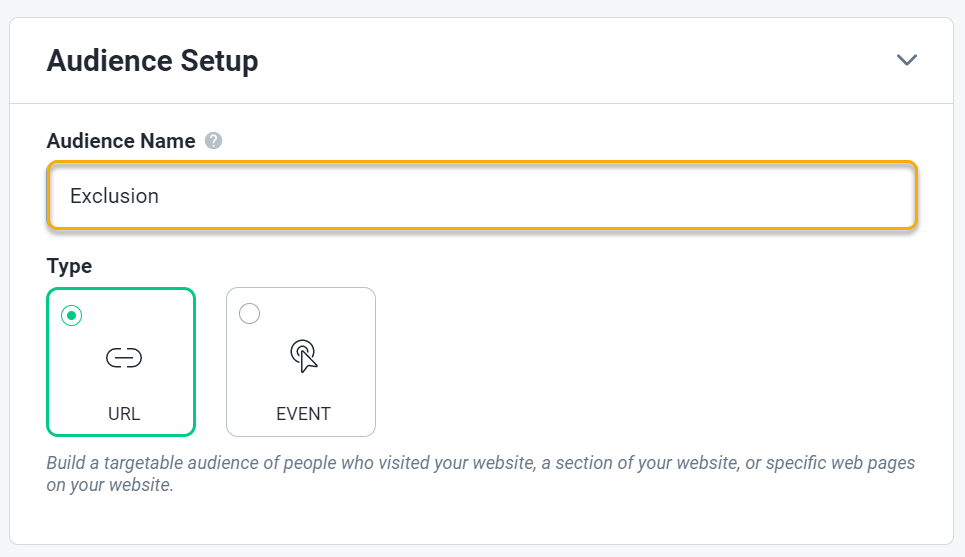
Task: Collapse the Audience Setup section chevron
Action: (906, 60)
